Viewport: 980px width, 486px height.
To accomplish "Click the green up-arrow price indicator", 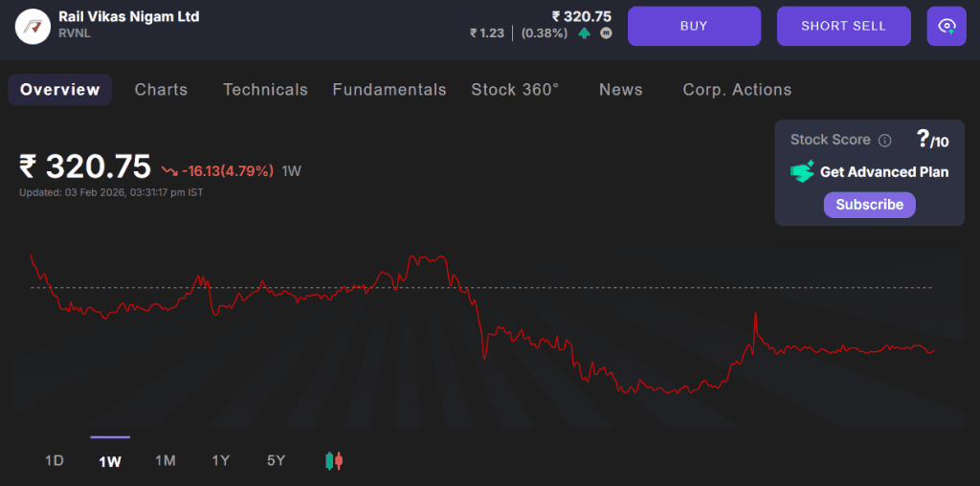I will [x=584, y=33].
